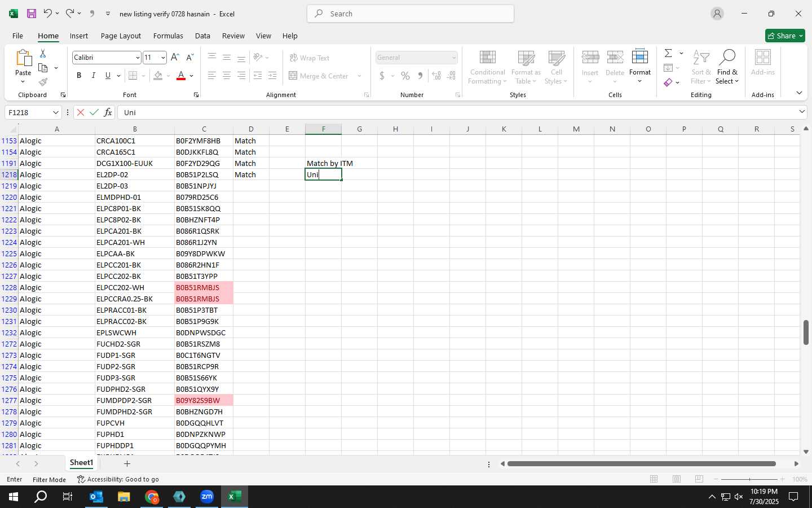Open the Find & Select dropdown
Image resolution: width=812 pixels, height=508 pixels.
point(727,68)
